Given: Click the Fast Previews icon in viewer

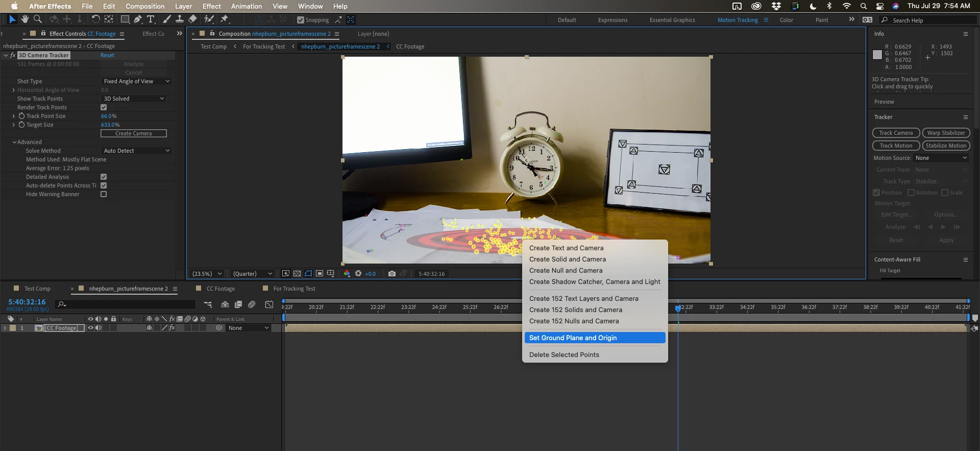Looking at the screenshot, I should 286,274.
